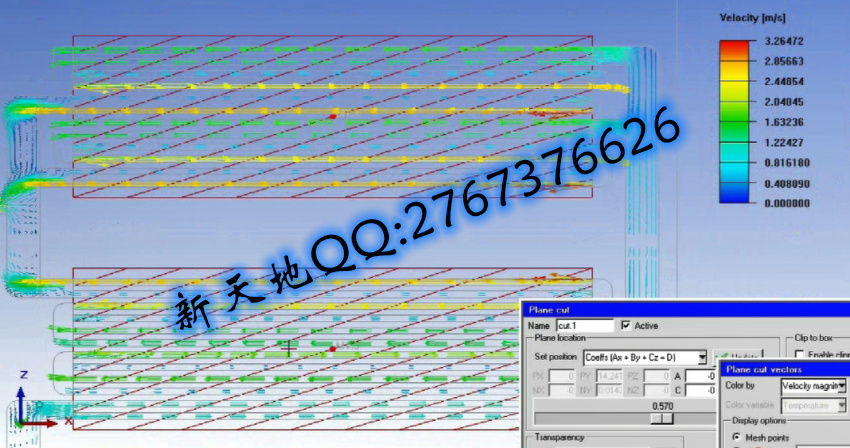This screenshot has height=448, width=850.
Task: Select the Mesh points radio button
Action: [737, 437]
